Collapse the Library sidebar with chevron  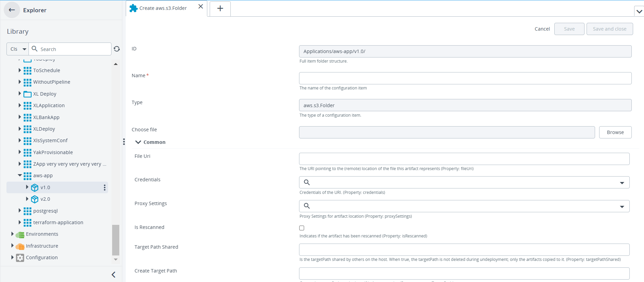tap(114, 275)
